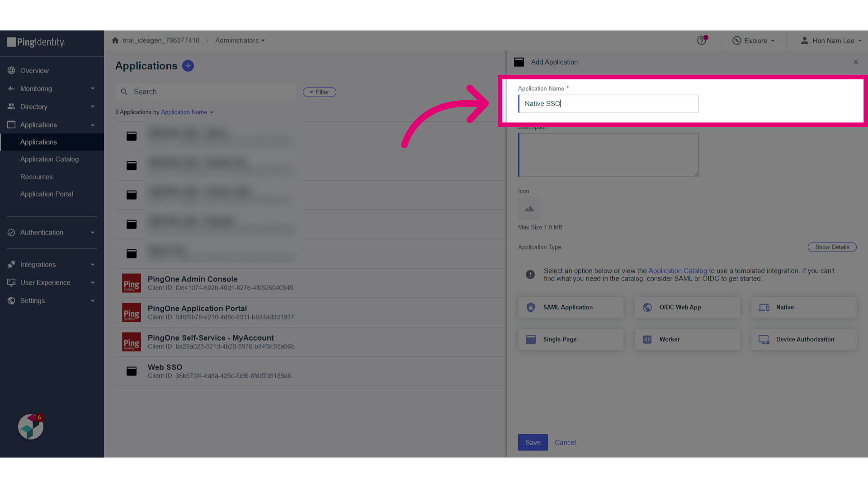Select the Worker application type
Viewport: 868px width, 488px height.
click(x=687, y=339)
